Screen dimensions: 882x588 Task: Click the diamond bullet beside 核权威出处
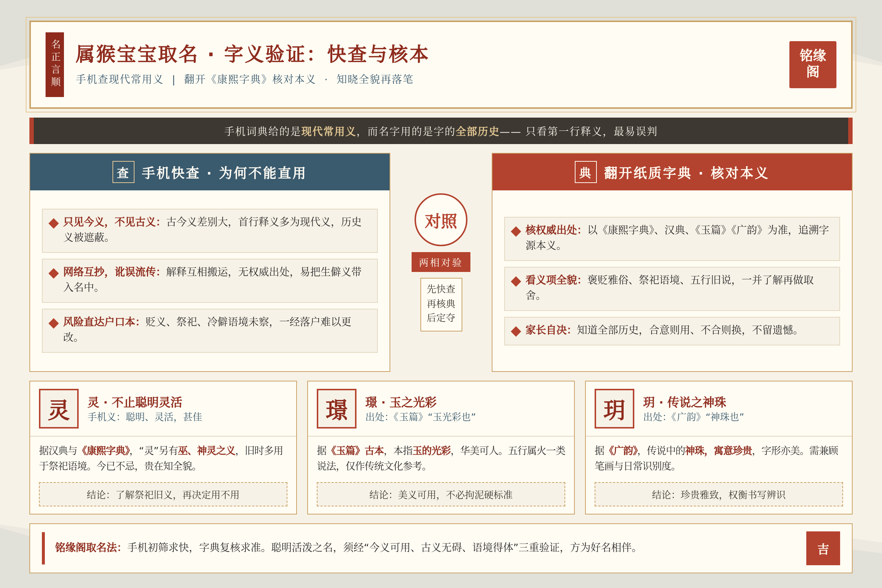point(516,232)
